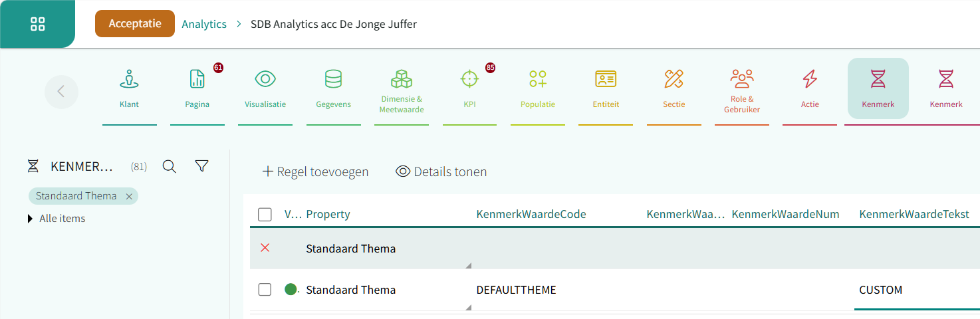Open the Pagina icon with badge 61

(x=197, y=79)
